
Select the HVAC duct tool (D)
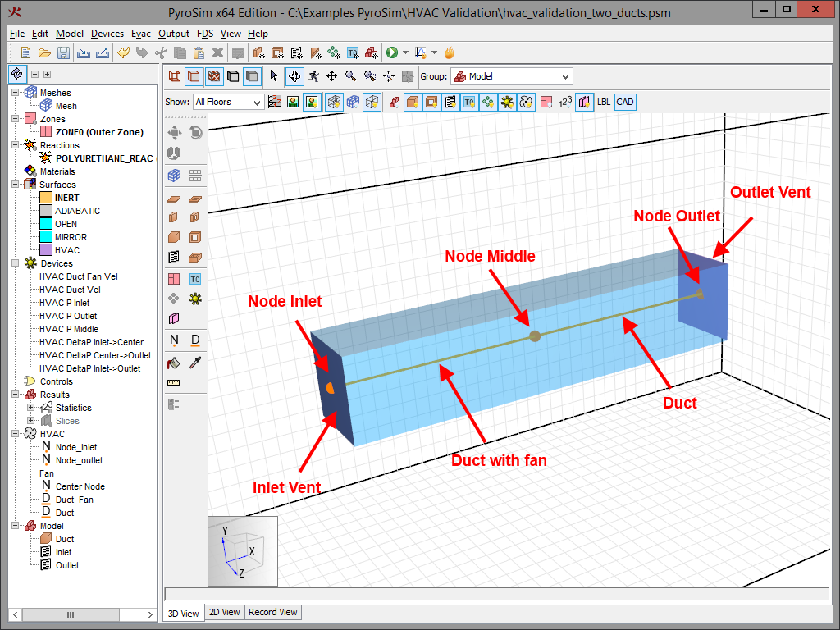pyautogui.click(x=195, y=340)
